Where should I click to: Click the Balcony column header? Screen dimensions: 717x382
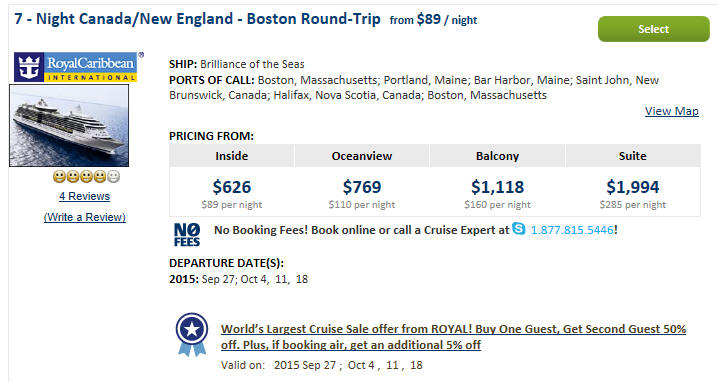point(498,156)
